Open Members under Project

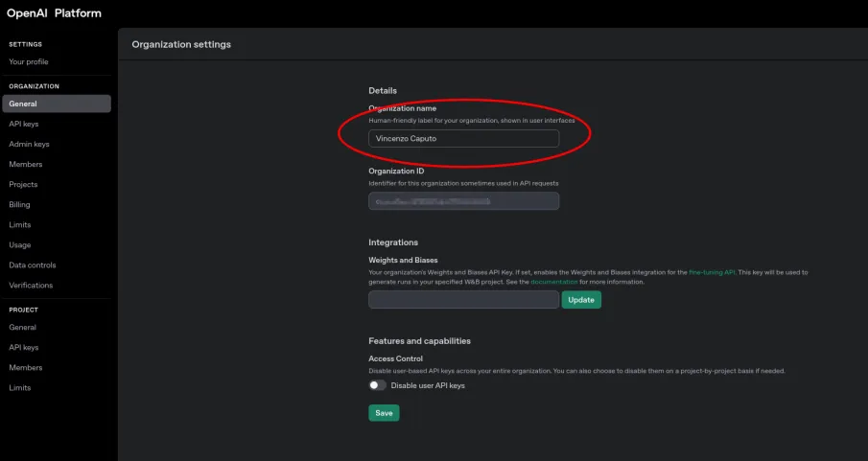pos(26,367)
